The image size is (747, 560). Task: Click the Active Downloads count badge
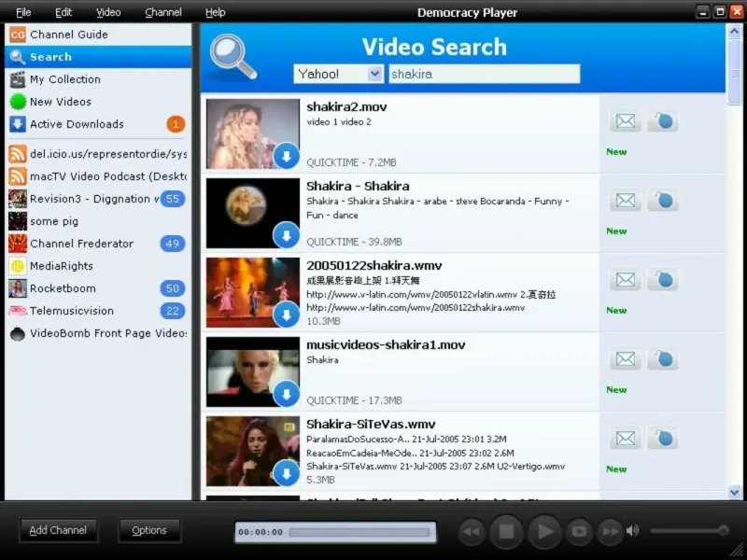coord(176,124)
